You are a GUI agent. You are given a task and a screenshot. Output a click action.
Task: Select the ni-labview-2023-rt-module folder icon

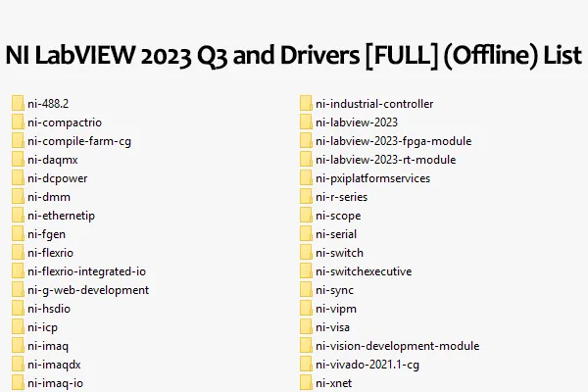click(306, 159)
